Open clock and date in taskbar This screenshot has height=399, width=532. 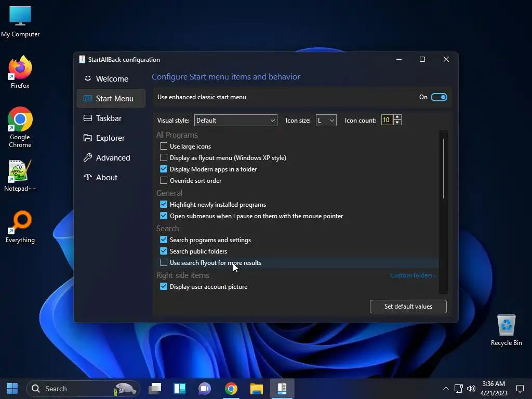(x=494, y=389)
